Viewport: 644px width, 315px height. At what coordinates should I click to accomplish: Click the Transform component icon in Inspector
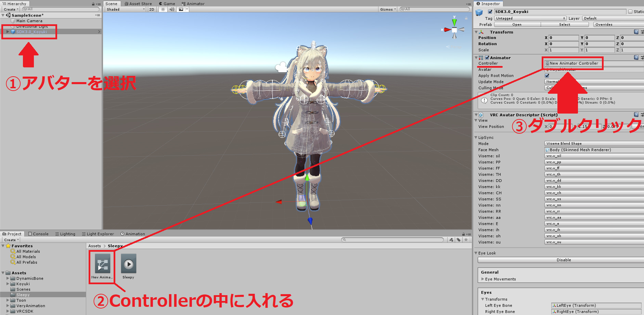click(482, 32)
